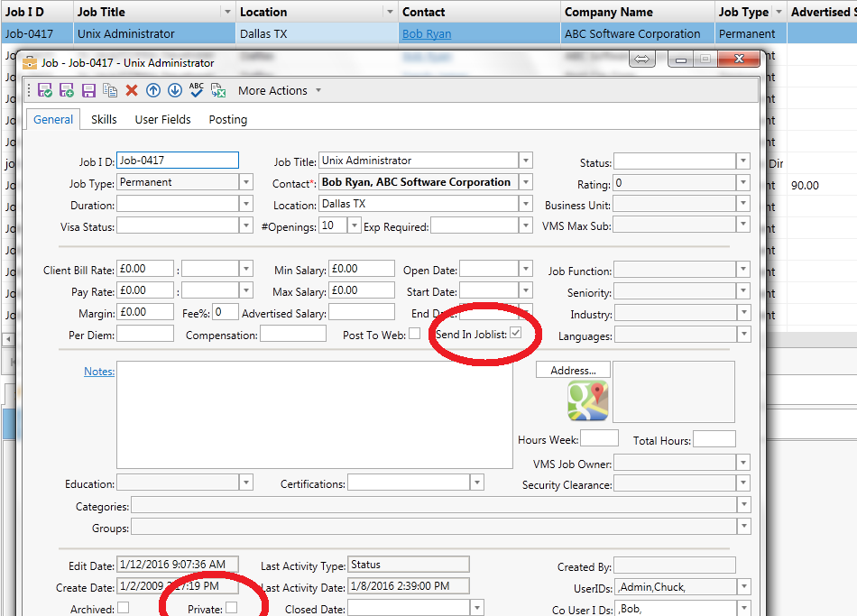Open the Notes link
Image resolution: width=857 pixels, height=616 pixels.
tap(99, 372)
